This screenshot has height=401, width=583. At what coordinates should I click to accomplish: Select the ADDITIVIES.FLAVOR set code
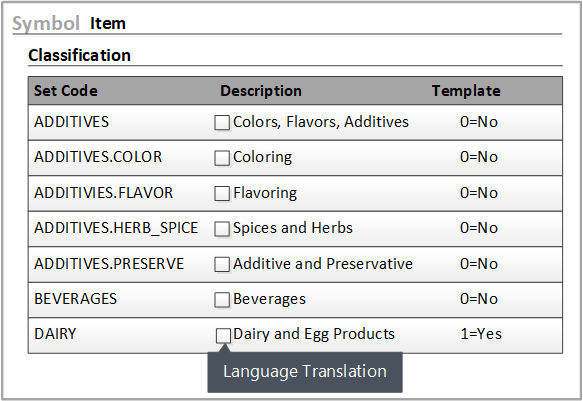[x=104, y=193]
